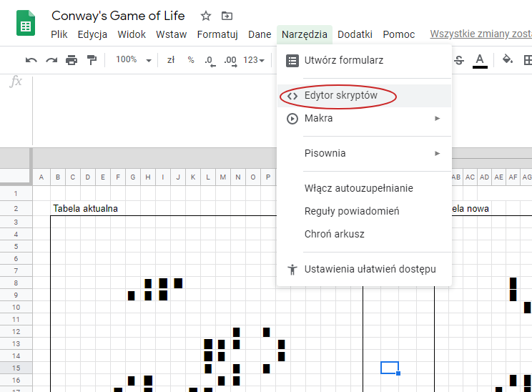The image size is (532, 392).
Task: Select column AD header
Action: [x=484, y=177]
